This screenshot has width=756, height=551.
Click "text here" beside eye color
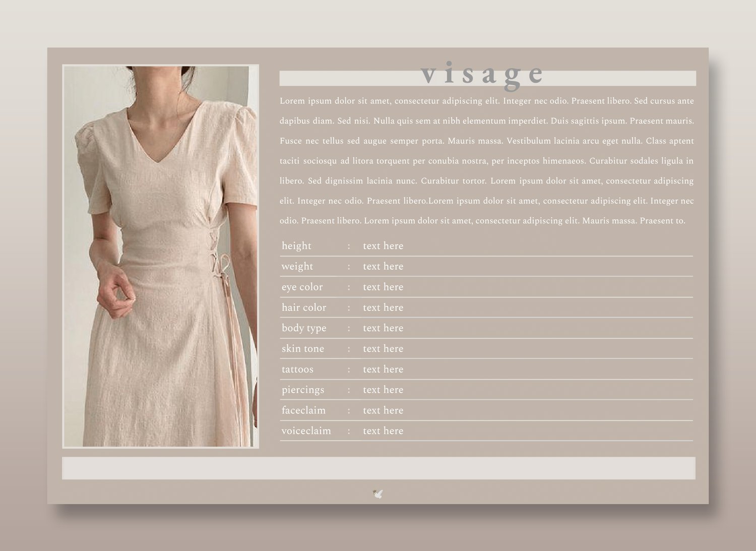[x=383, y=287]
